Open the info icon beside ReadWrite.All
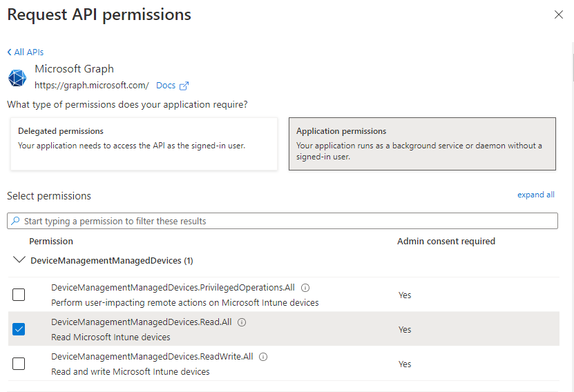574x392 pixels. click(x=263, y=357)
